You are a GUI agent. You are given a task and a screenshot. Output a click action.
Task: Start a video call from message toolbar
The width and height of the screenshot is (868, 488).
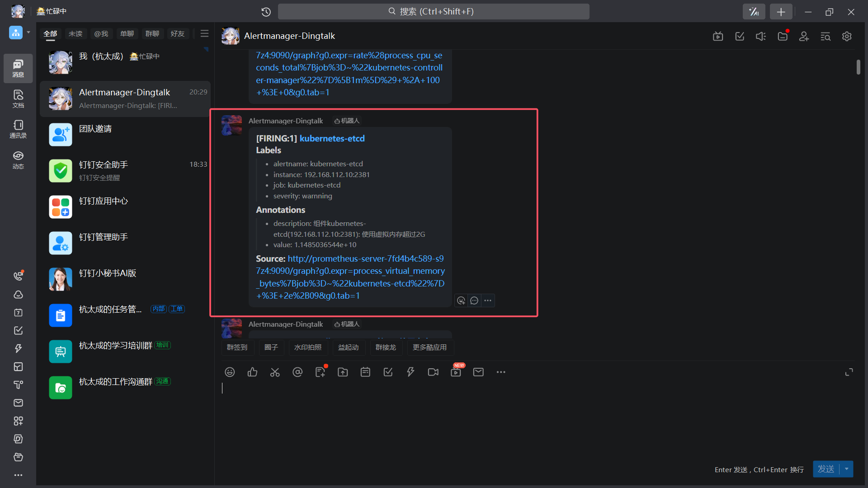[x=433, y=372]
